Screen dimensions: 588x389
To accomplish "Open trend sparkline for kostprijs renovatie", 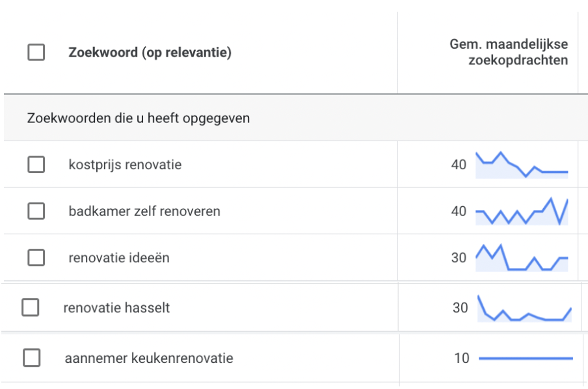I will pyautogui.click(x=522, y=165).
